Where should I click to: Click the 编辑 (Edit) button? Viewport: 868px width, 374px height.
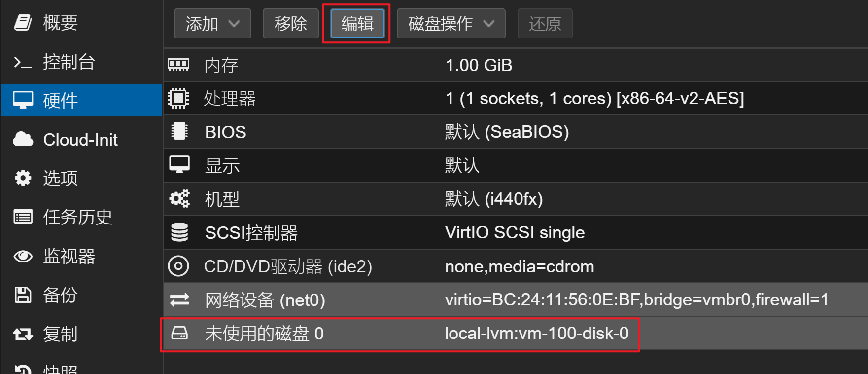coord(357,24)
